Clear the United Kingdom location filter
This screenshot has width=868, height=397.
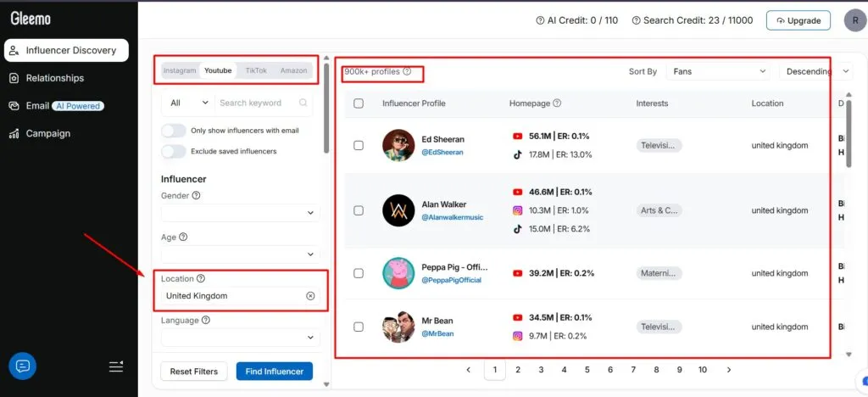point(310,296)
